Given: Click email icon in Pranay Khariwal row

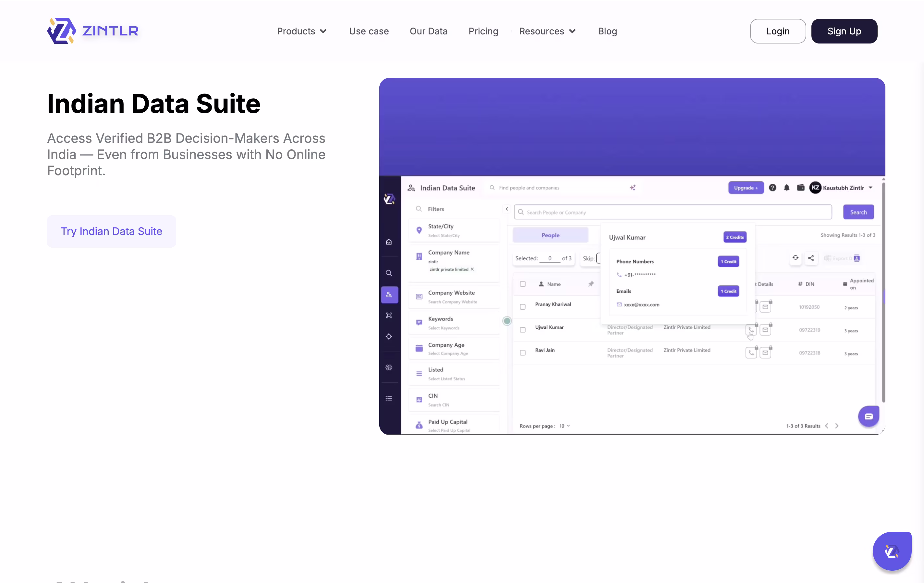Looking at the screenshot, I should [x=766, y=307].
